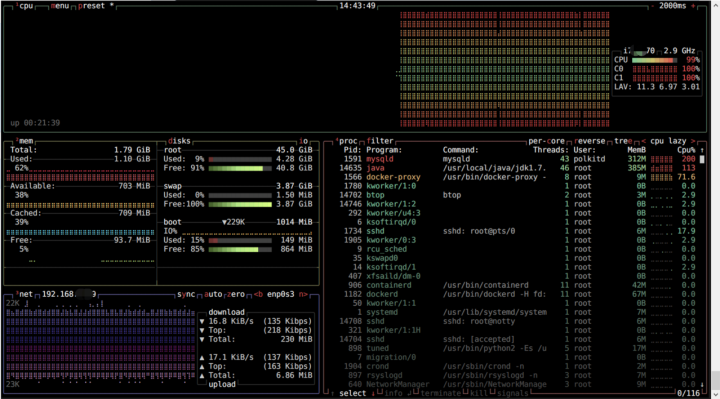Toggle reverse sorting of processes

[590, 141]
